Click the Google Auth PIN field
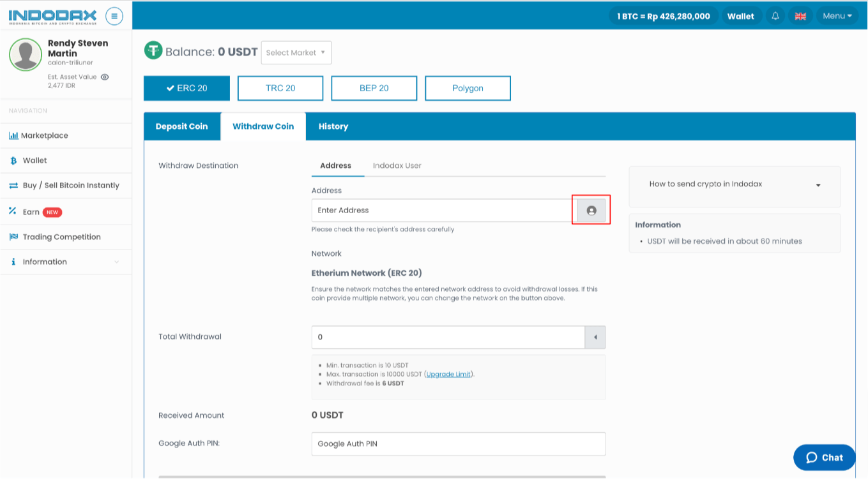 [458, 444]
